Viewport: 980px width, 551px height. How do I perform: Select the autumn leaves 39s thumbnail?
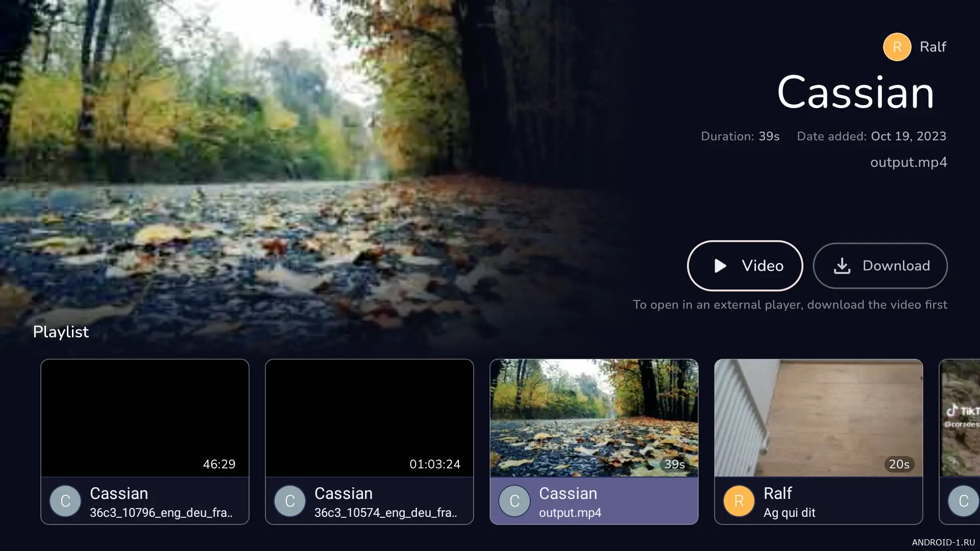pos(594,418)
